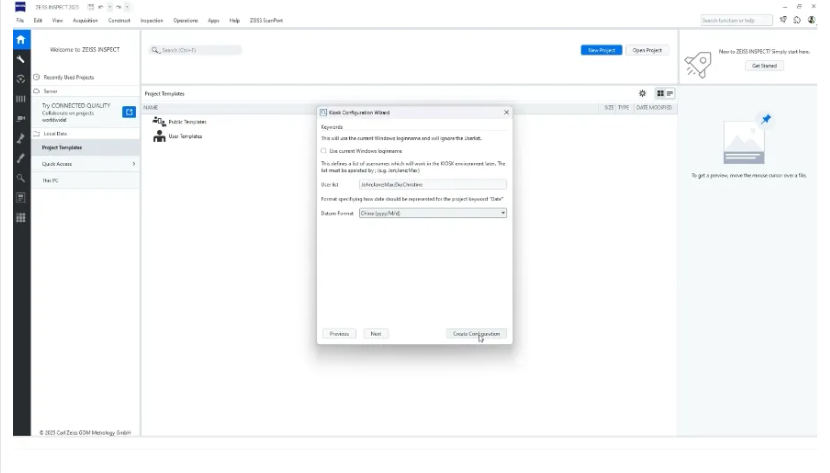Click the refresh sync icon top right
This screenshot has height=473, width=830.
coord(797,20)
